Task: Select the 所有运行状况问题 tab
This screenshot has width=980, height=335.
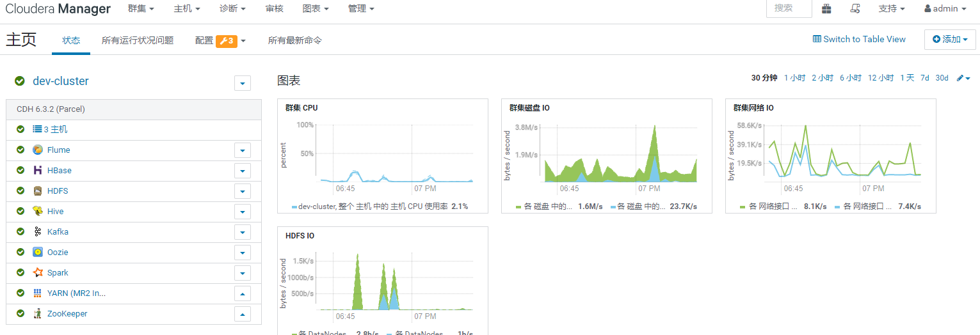Action: 138,40
